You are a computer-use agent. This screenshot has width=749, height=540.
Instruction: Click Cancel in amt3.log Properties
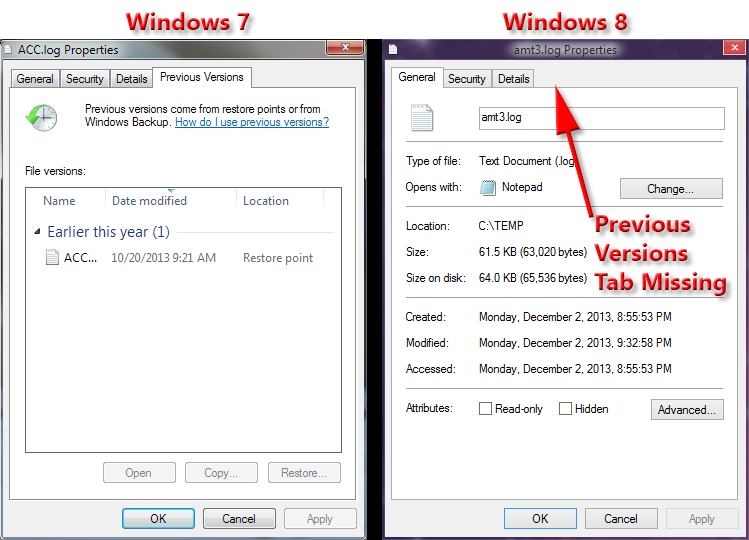click(x=621, y=518)
